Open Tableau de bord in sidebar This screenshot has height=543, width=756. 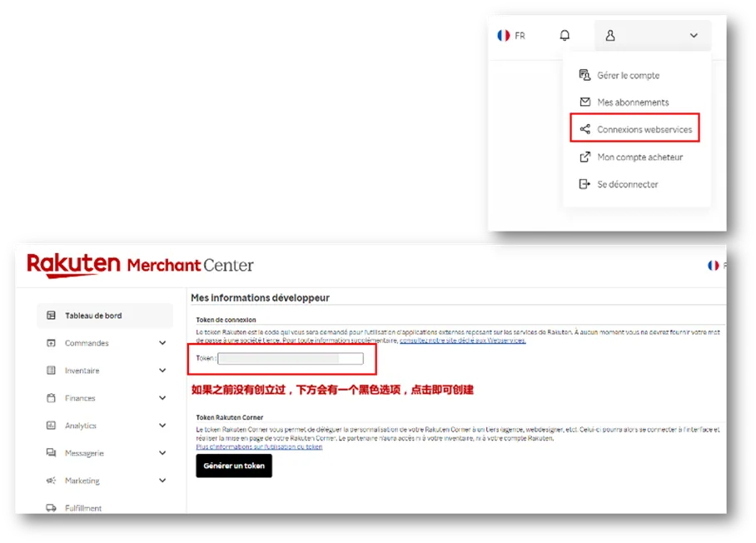(105, 316)
